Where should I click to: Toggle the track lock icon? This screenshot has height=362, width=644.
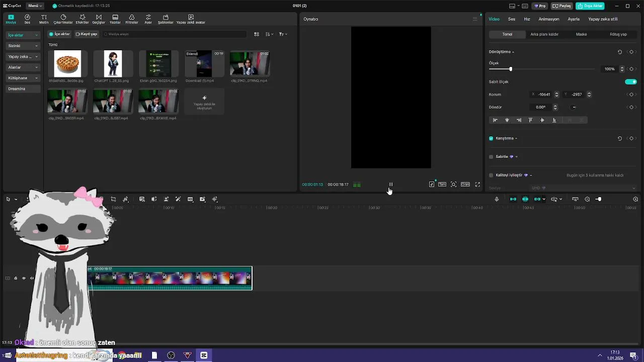tap(16, 278)
